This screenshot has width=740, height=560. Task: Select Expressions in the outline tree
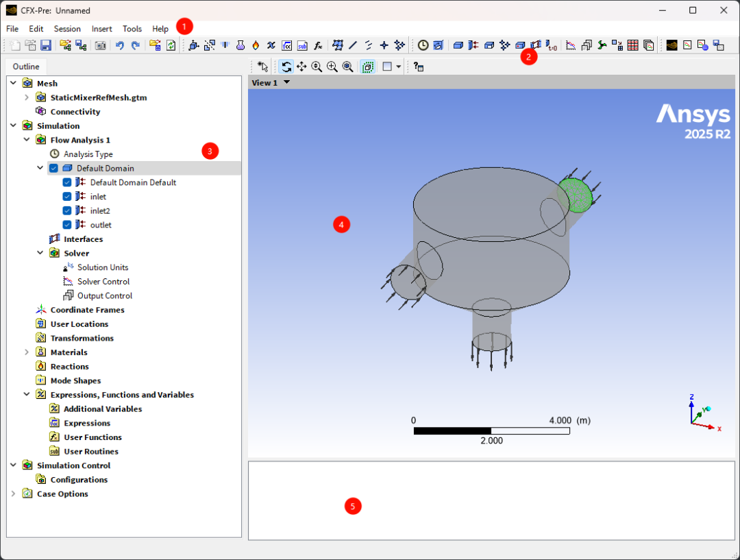87,423
